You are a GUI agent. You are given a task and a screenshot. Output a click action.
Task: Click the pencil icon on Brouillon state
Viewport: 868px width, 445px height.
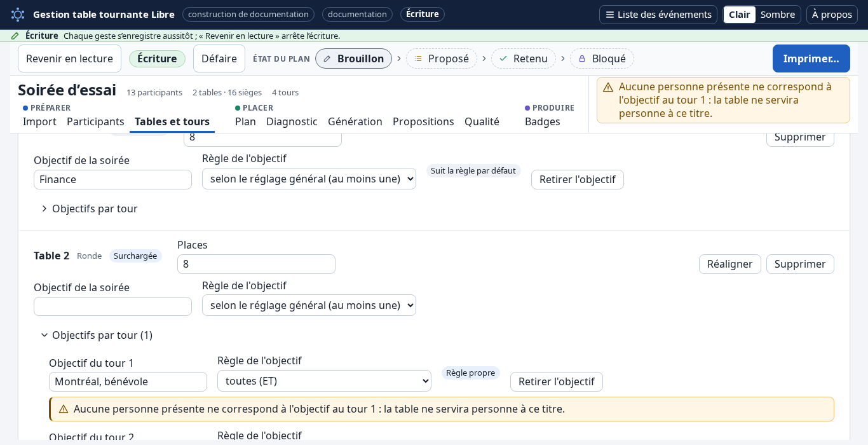pyautogui.click(x=327, y=58)
